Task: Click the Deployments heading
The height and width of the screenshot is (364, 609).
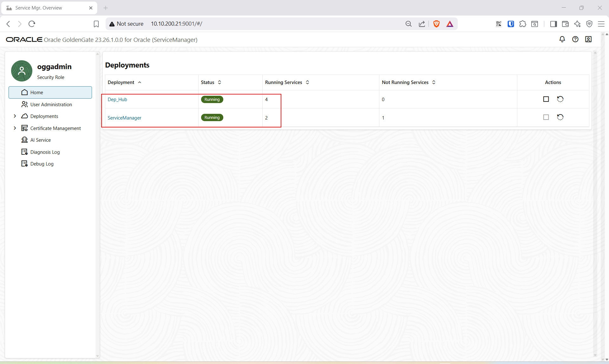Action: 127,65
